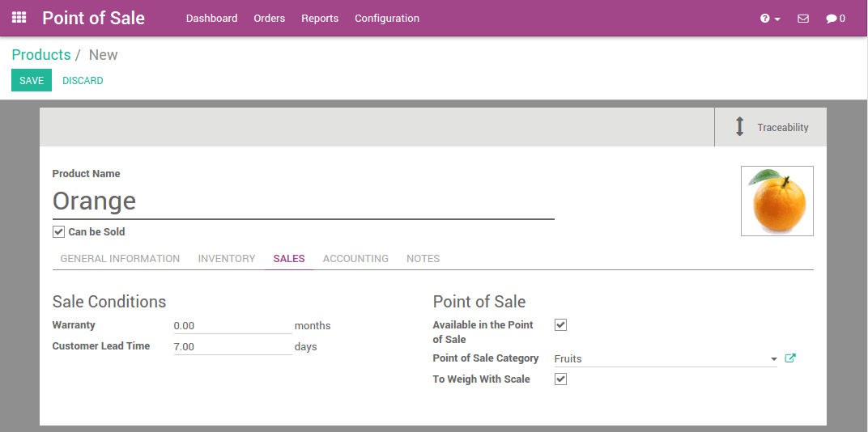868x432 pixels.
Task: Switch to the Inventory tab
Action: pos(227,259)
